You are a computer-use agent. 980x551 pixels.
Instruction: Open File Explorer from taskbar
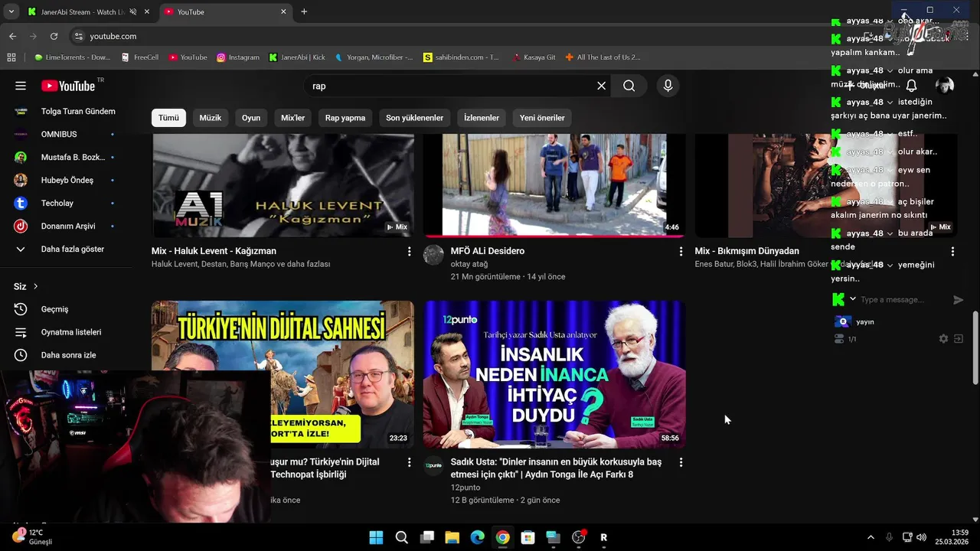point(452,537)
